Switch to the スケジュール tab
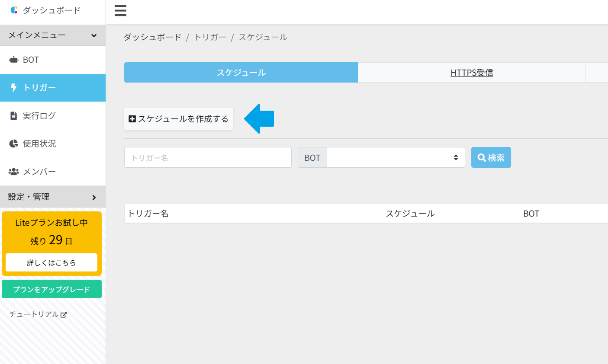The width and height of the screenshot is (608, 364). [241, 72]
